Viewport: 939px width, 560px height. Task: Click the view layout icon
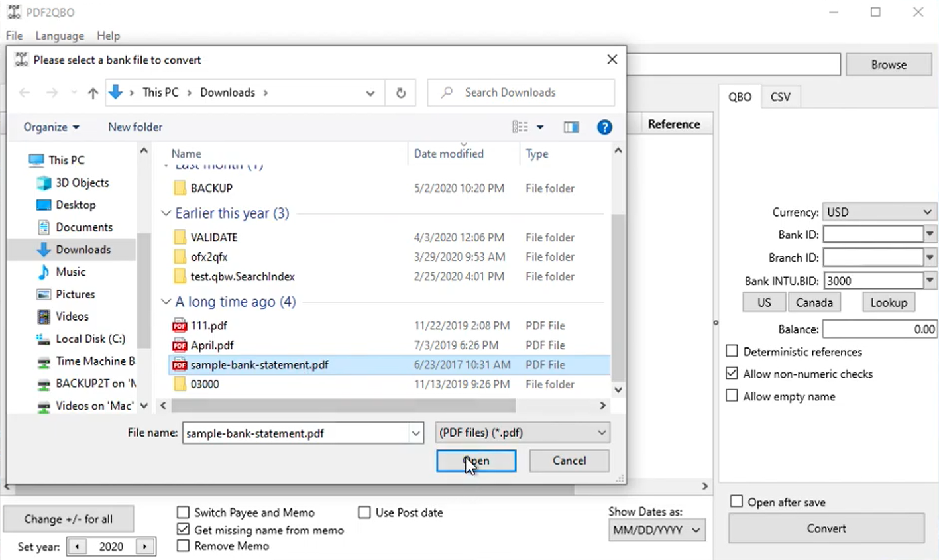click(520, 127)
